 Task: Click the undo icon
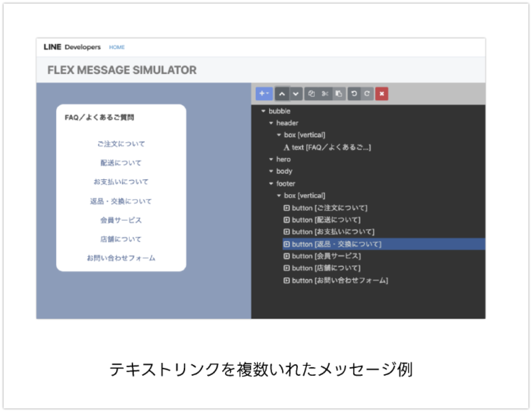pyautogui.click(x=354, y=94)
